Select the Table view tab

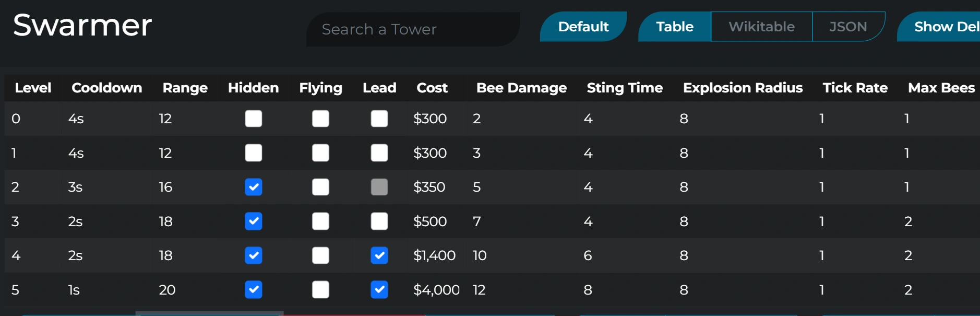pos(675,27)
